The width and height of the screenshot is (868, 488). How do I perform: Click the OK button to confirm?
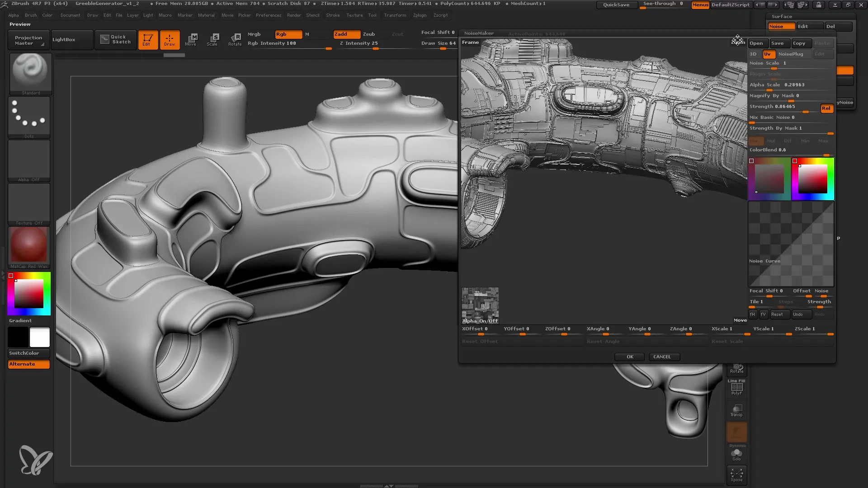pos(630,357)
